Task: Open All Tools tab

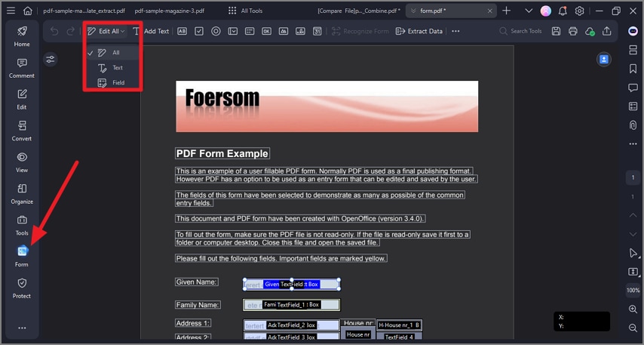Action: click(x=245, y=11)
